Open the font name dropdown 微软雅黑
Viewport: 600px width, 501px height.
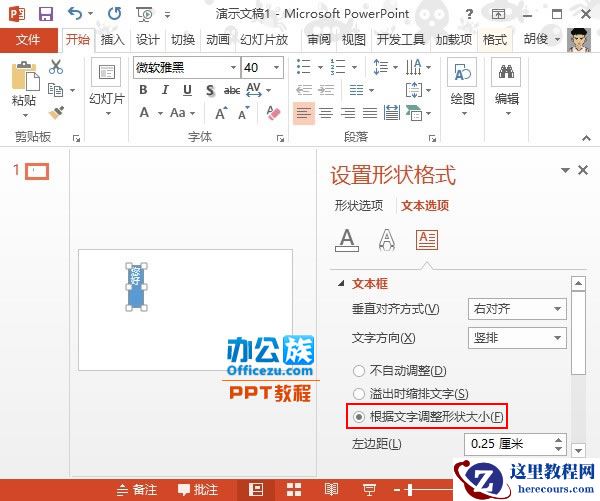pyautogui.click(x=233, y=68)
